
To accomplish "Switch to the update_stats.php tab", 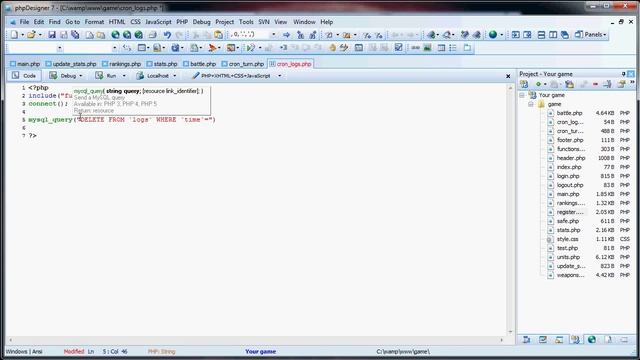I will 71,64.
